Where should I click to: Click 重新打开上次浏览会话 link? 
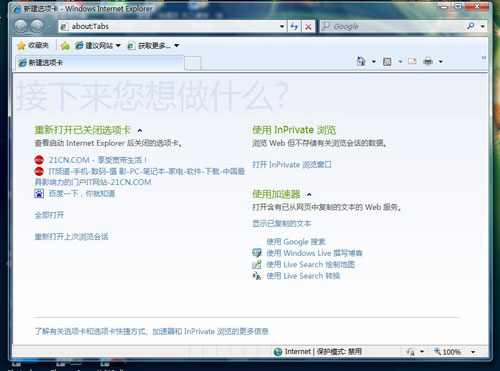click(x=71, y=237)
